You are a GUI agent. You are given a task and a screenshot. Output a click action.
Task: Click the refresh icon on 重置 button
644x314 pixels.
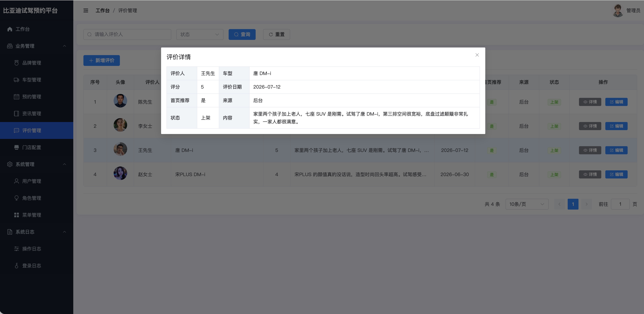271,34
